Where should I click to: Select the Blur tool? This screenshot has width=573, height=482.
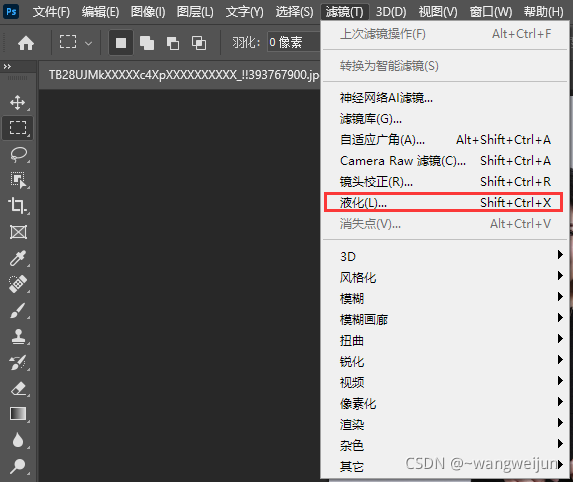pyautogui.click(x=18, y=440)
